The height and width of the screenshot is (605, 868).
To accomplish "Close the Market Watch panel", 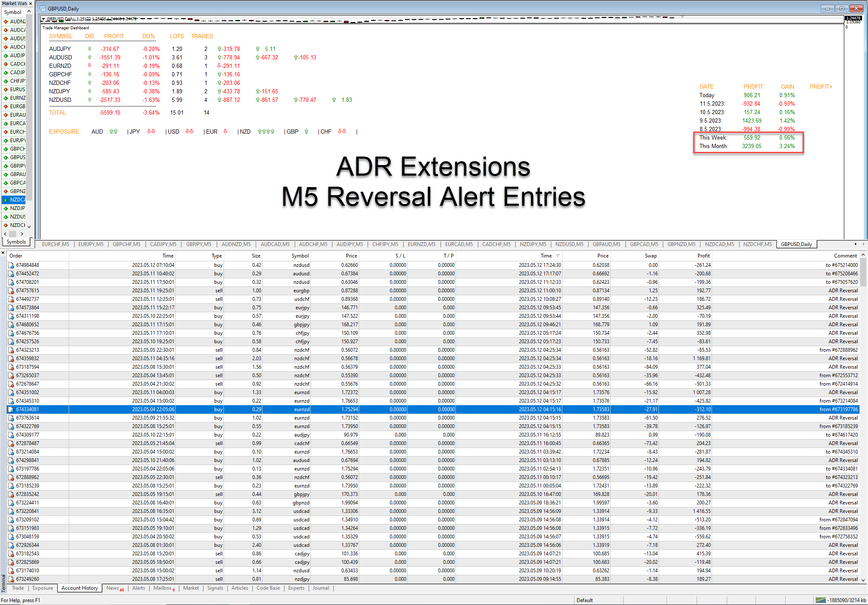I will point(30,3).
